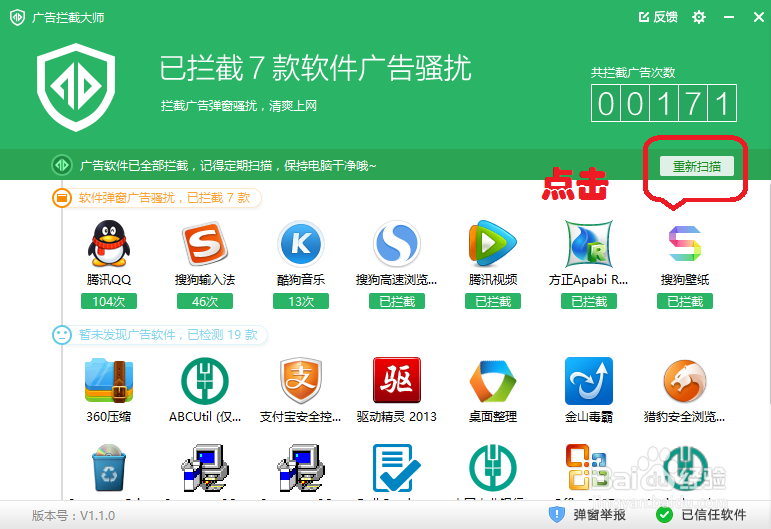Viewport: 771px width, 529px height.
Task: Click the large white shield logo
Action: (76, 87)
